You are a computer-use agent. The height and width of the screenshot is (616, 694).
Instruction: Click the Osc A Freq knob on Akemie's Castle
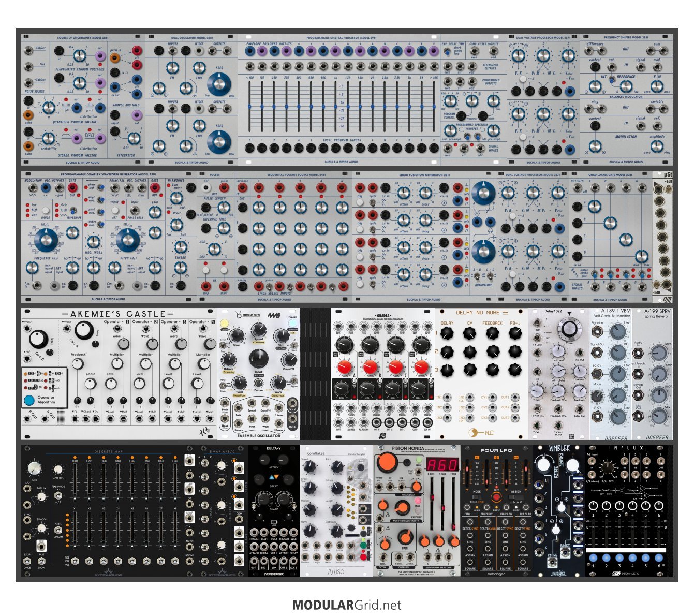click(x=84, y=330)
